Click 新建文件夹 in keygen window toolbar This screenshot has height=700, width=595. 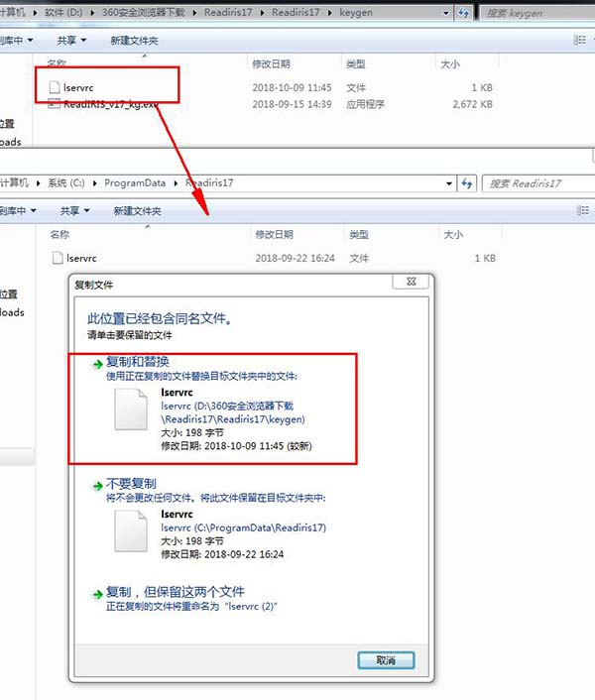tap(134, 41)
